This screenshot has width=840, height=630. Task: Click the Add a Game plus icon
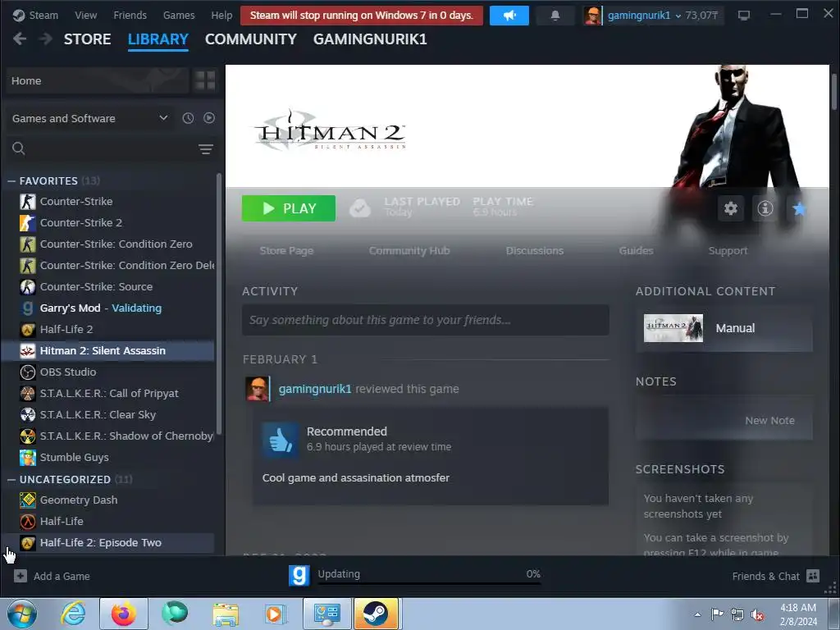[21, 576]
